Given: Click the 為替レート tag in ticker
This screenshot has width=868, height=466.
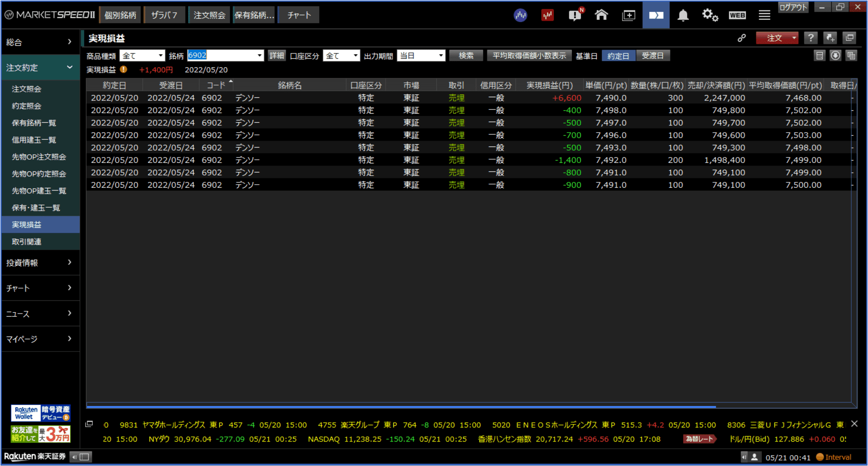Looking at the screenshot, I should coord(699,439).
